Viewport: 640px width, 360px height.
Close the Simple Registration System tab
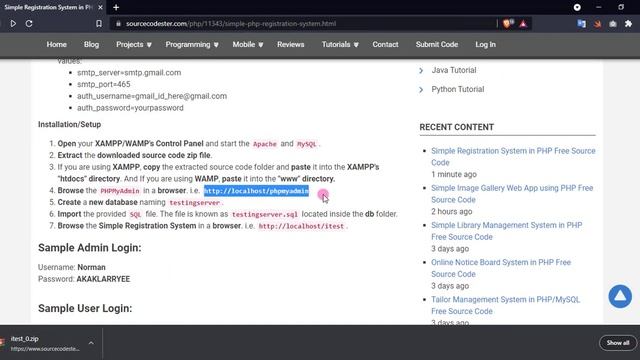100,7
